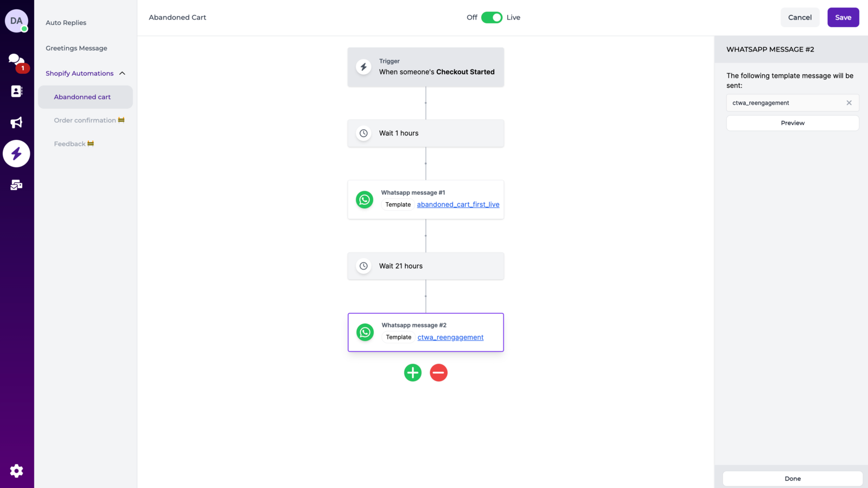Toggle the Off/Live automation switch
This screenshot has height=488, width=868.
pyautogui.click(x=492, y=17)
